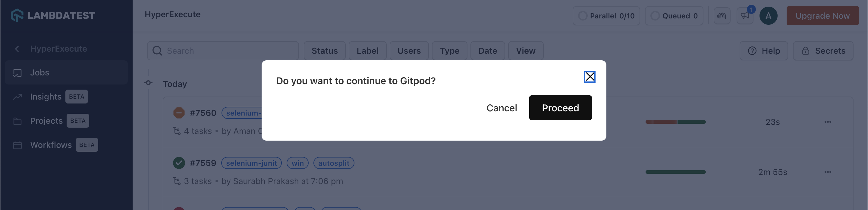Click the progress bar of job #7559
The image size is (868, 210).
[x=676, y=172]
